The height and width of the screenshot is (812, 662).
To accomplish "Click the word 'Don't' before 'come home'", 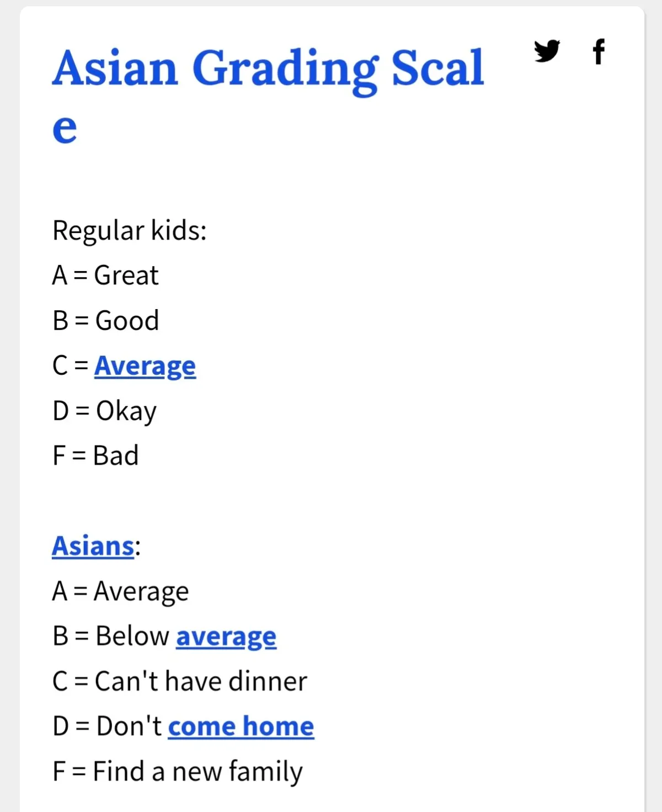I will tap(129, 726).
